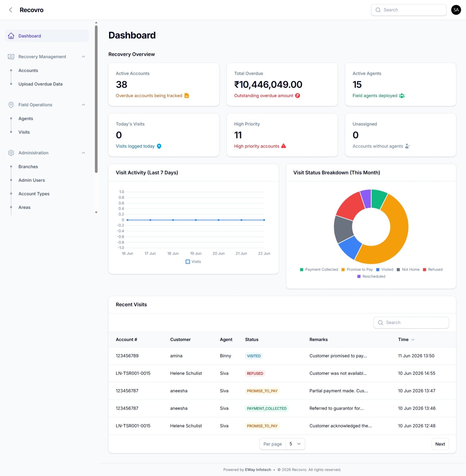
Task: Click the Next pagination button
Action: coord(440,444)
